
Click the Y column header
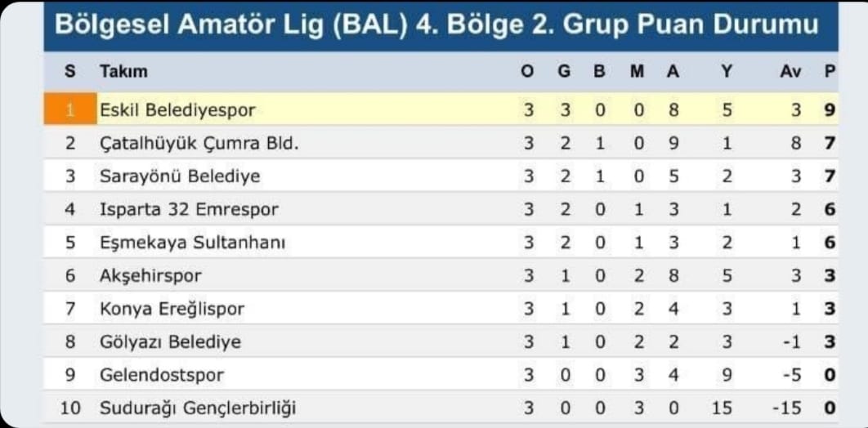[727, 71]
